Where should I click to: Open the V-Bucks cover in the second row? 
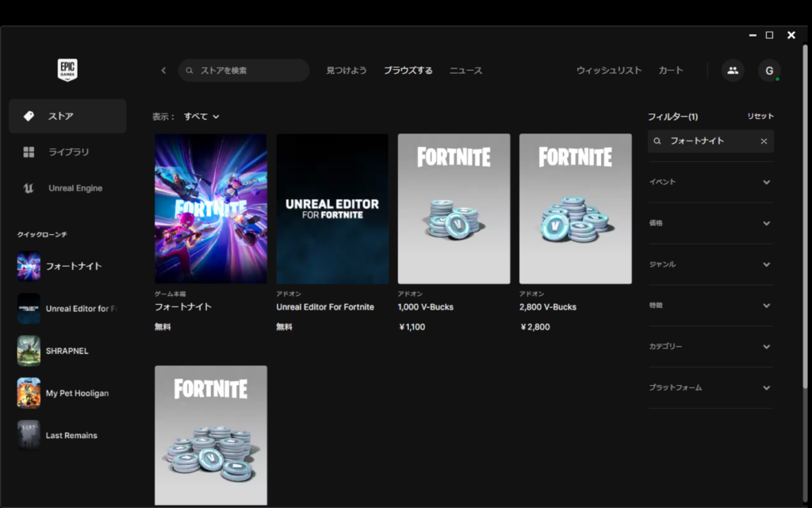(211, 436)
